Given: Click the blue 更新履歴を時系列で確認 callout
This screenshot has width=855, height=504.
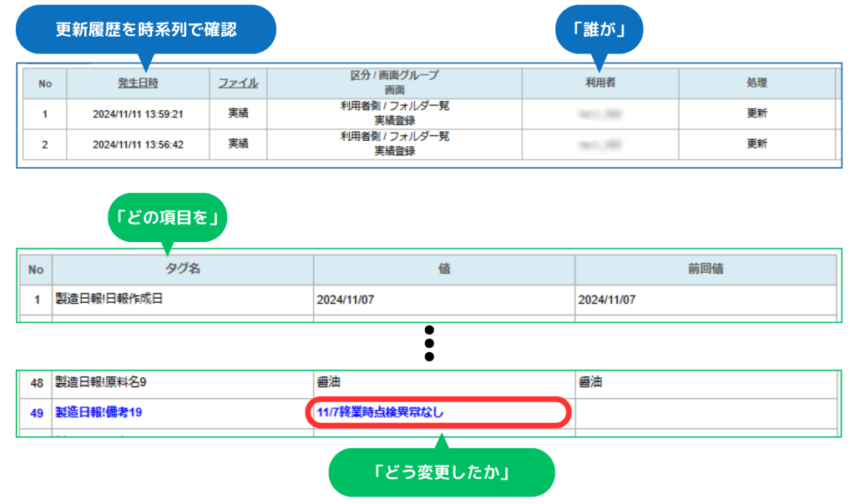Looking at the screenshot, I should click(x=146, y=29).
